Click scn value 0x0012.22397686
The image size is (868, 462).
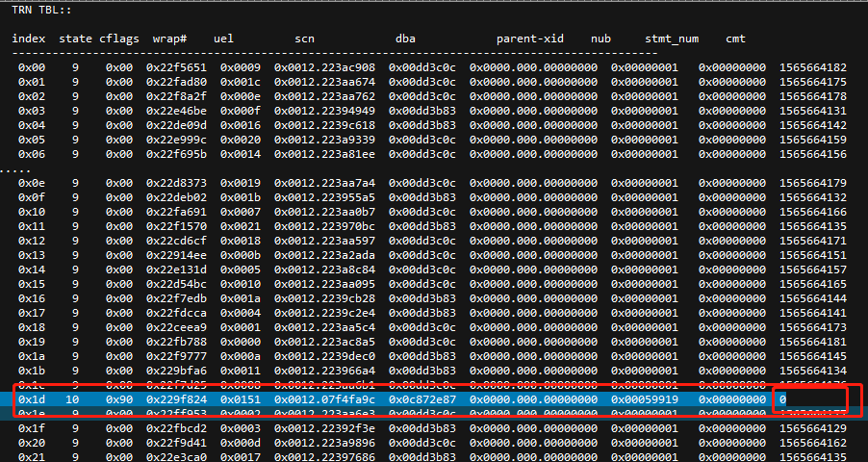coord(324,456)
